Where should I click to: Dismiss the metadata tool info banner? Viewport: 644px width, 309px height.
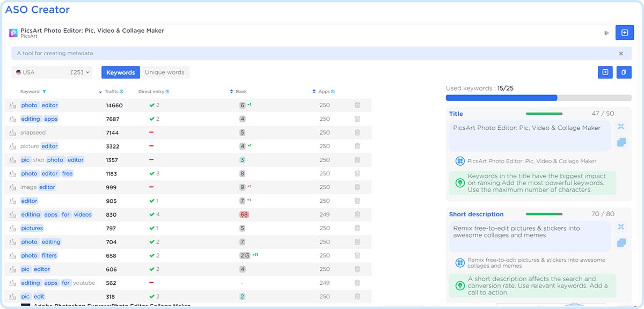pyautogui.click(x=621, y=54)
